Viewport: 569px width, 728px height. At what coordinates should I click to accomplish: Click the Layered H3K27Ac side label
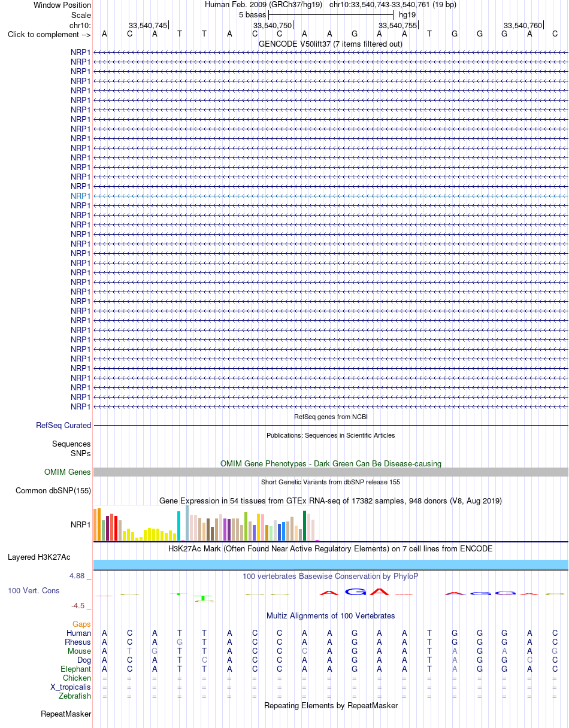(x=39, y=557)
